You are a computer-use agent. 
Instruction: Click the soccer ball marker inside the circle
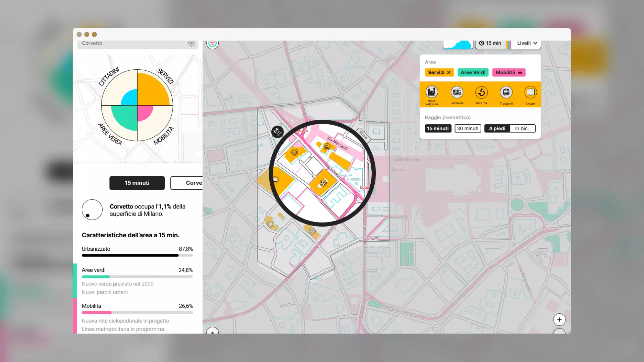pos(323,183)
